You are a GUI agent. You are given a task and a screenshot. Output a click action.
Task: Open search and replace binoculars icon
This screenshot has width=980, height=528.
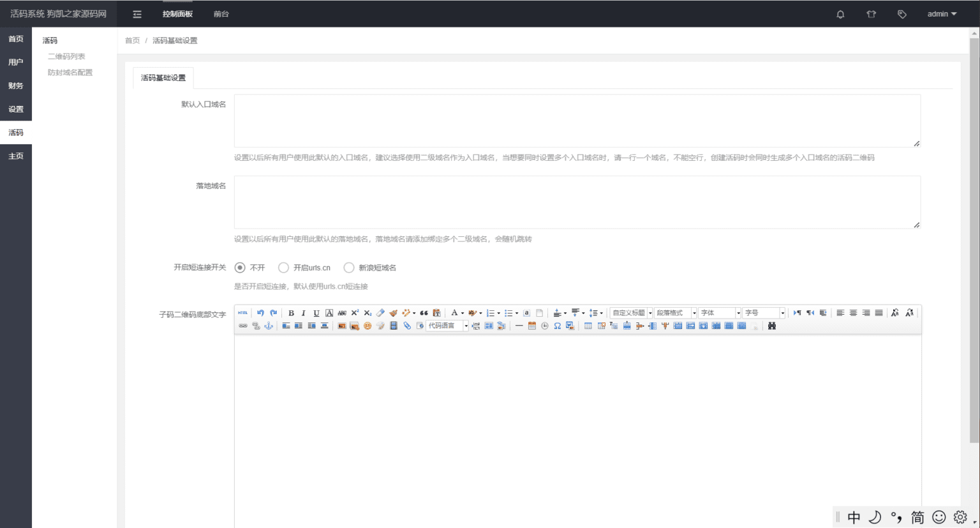click(771, 326)
